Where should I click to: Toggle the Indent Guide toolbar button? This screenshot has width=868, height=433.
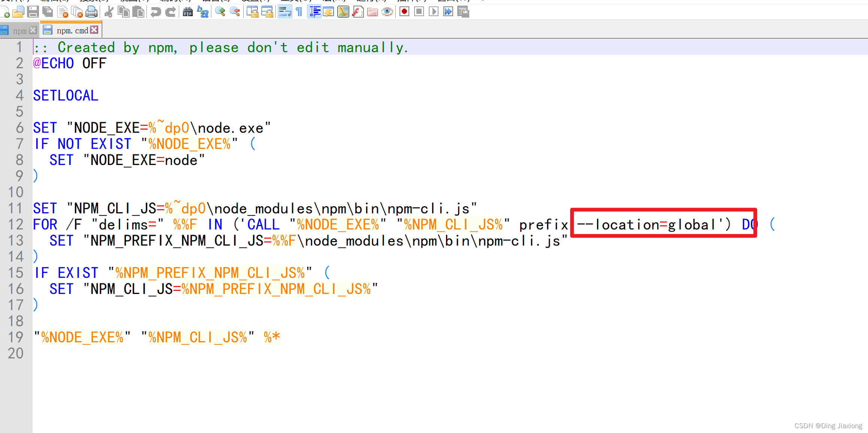click(x=314, y=12)
